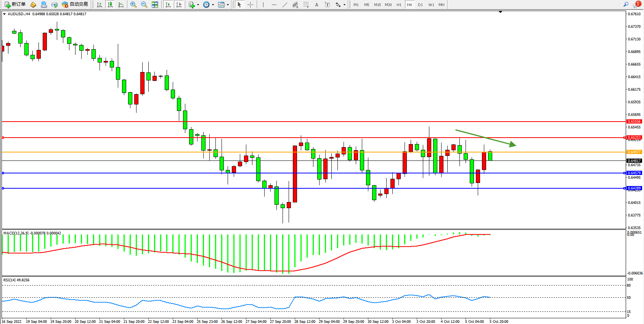Open the indicators list dropdown arrow
Image resolution: width=644 pixels, height=324 pixels.
click(198, 5)
